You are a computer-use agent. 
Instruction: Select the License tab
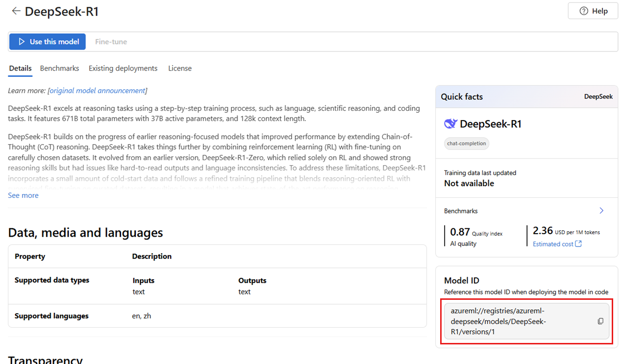pyautogui.click(x=180, y=68)
